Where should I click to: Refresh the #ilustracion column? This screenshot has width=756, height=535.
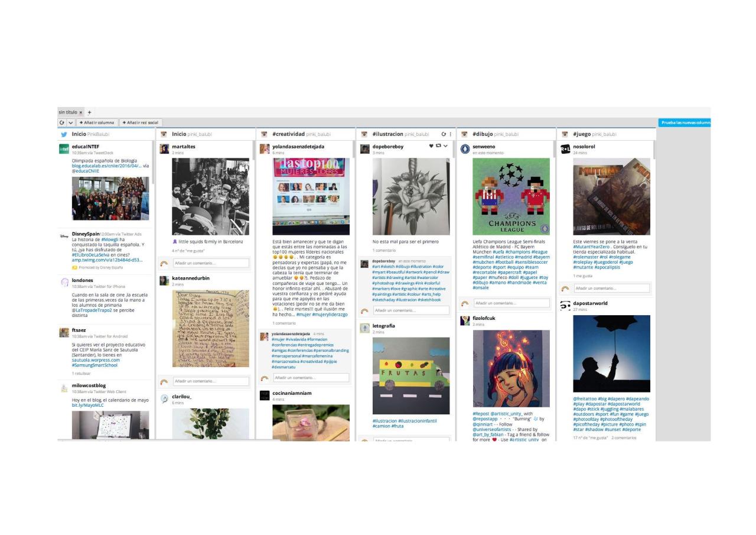[x=444, y=134]
